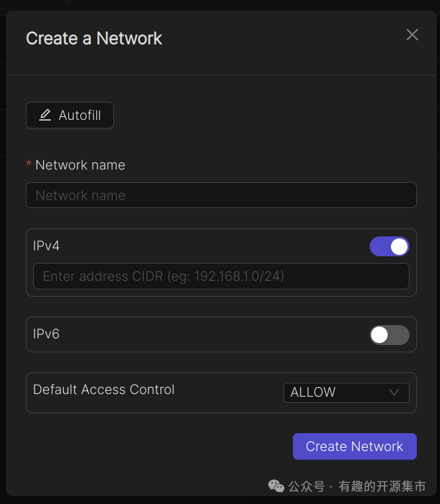Click the IPv4 address CIDR input

click(x=221, y=276)
